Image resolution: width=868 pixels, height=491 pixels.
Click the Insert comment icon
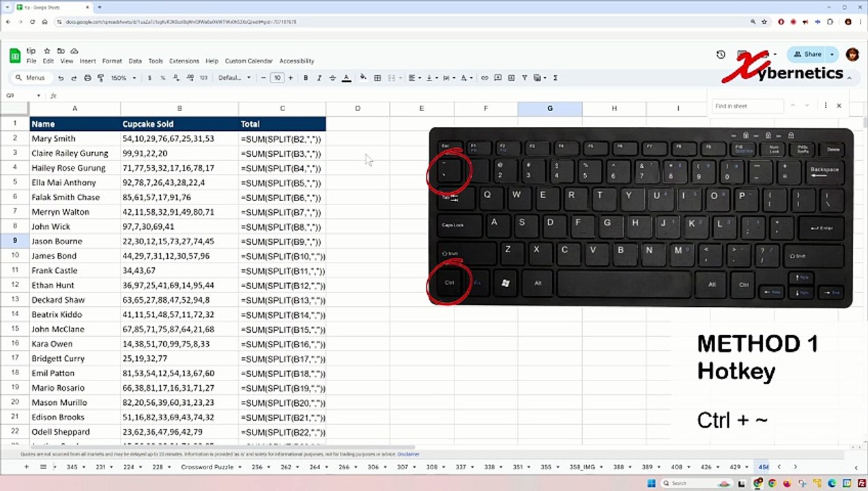(498, 78)
